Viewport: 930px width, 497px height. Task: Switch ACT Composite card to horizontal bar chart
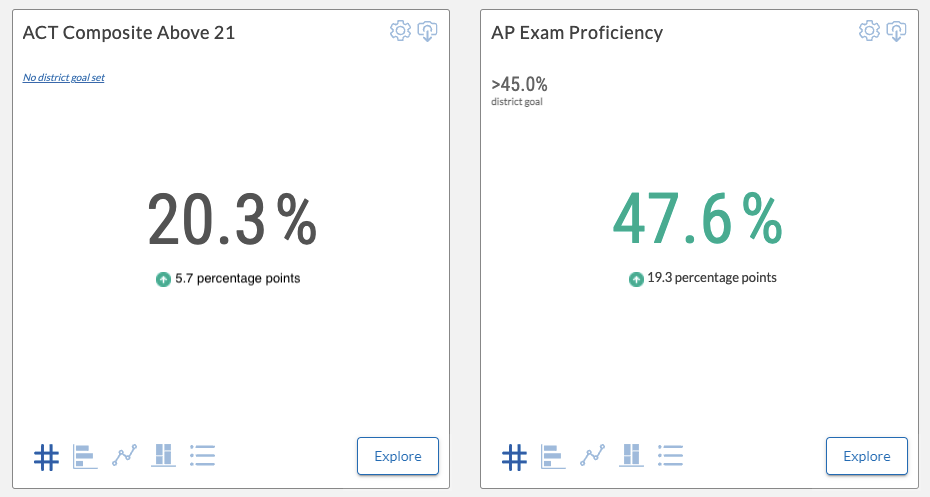[85, 457]
